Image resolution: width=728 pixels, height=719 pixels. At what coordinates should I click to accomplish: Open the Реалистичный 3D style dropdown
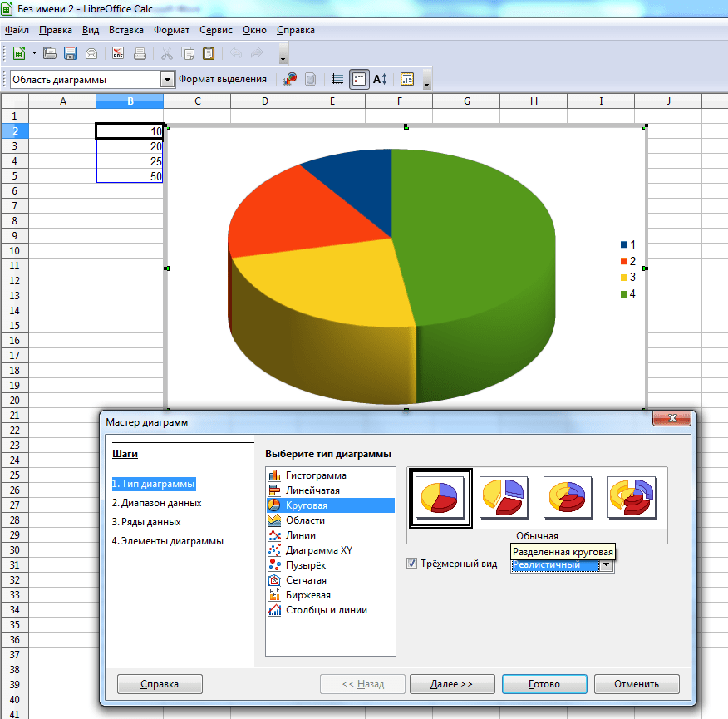607,565
